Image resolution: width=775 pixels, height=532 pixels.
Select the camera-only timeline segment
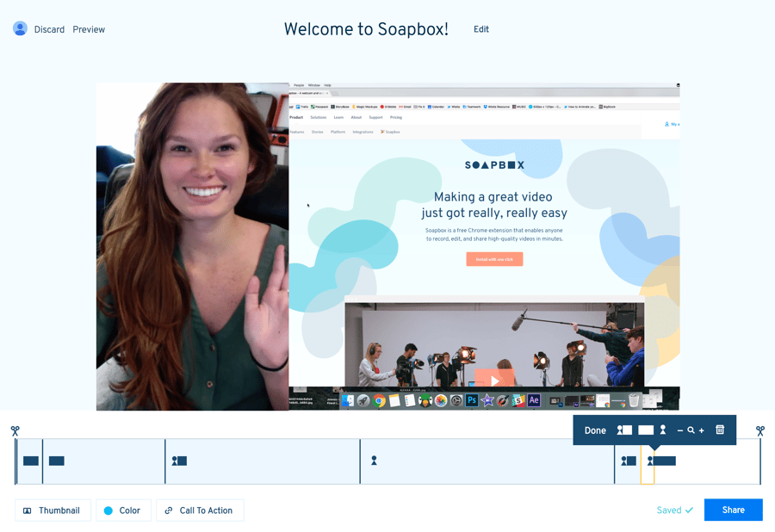[x=487, y=461]
